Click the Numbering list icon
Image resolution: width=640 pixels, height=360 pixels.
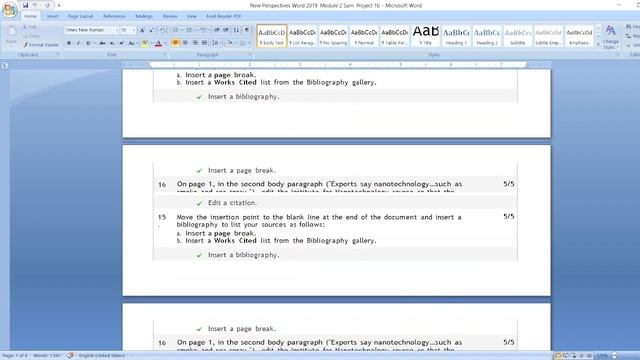(x=189, y=30)
